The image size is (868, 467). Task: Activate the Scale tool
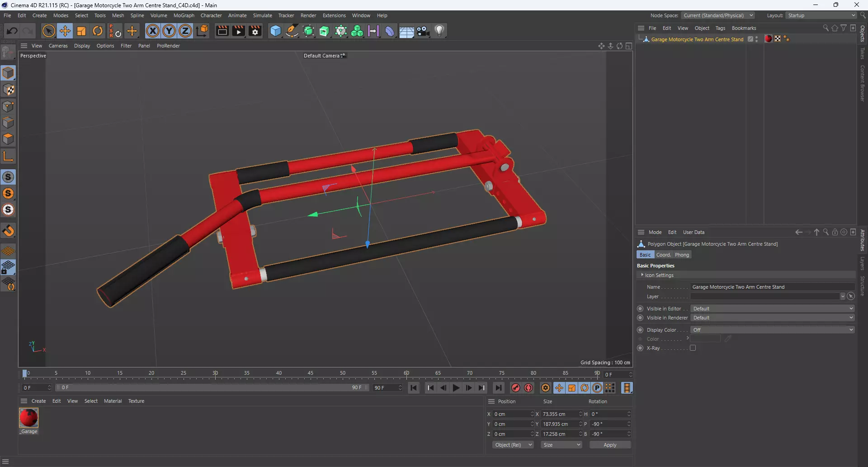81,31
